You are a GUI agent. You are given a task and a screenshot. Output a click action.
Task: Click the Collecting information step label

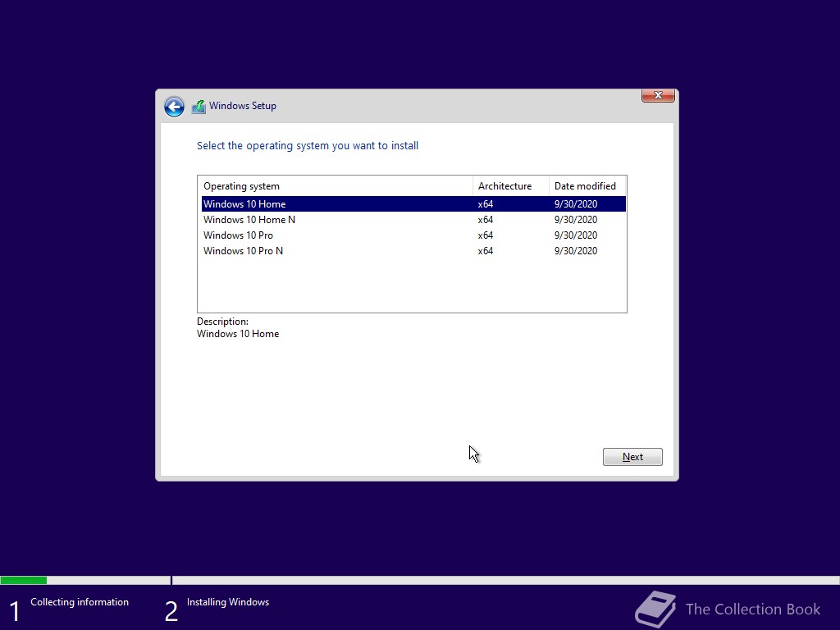pyautogui.click(x=80, y=602)
